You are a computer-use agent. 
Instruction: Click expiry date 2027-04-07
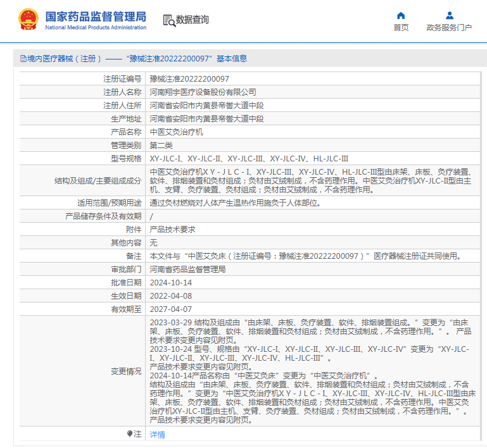(171, 309)
